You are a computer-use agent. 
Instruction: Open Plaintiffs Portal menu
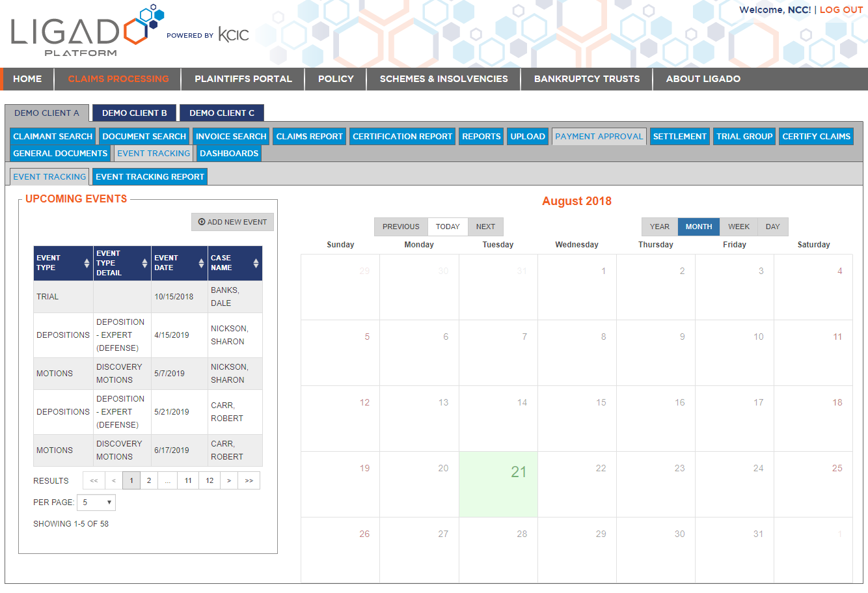[x=243, y=79]
